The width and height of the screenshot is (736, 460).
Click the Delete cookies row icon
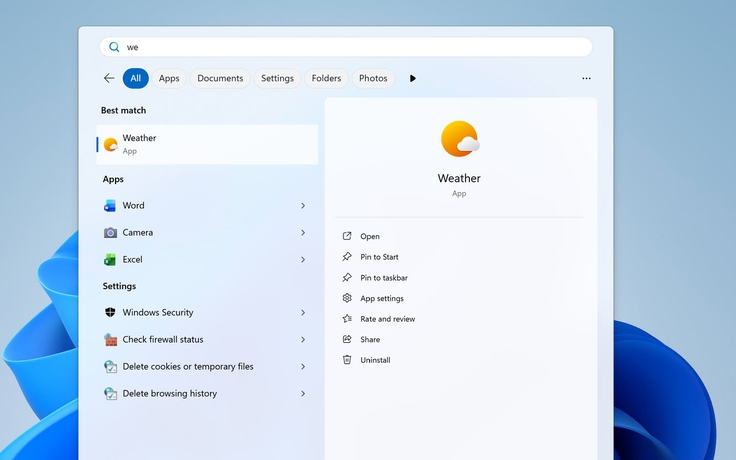[110, 367]
